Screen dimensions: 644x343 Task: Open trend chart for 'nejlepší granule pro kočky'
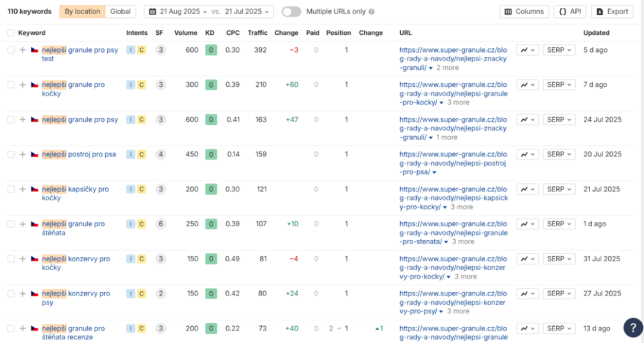click(x=528, y=85)
